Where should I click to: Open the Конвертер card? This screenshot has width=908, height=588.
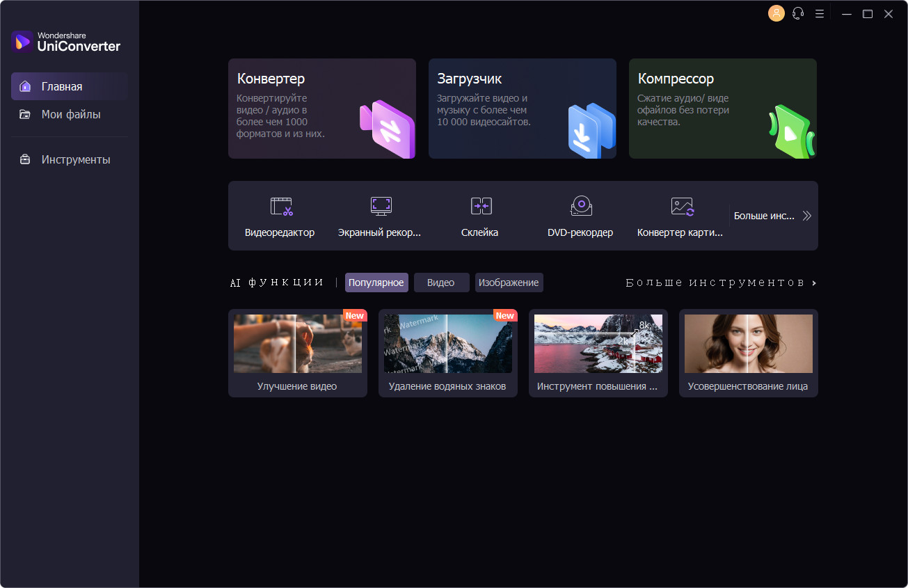tap(322, 109)
